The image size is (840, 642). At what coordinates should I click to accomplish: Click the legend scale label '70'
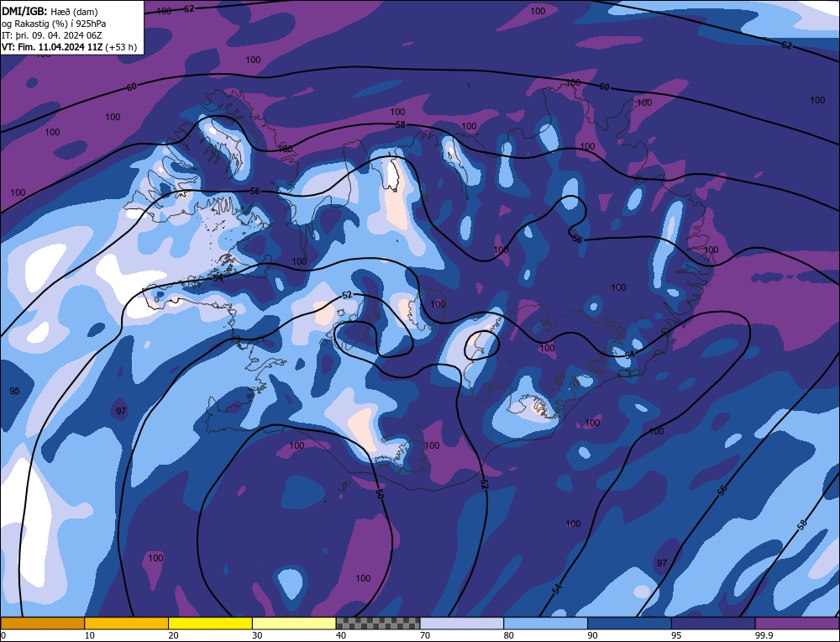[x=425, y=635]
